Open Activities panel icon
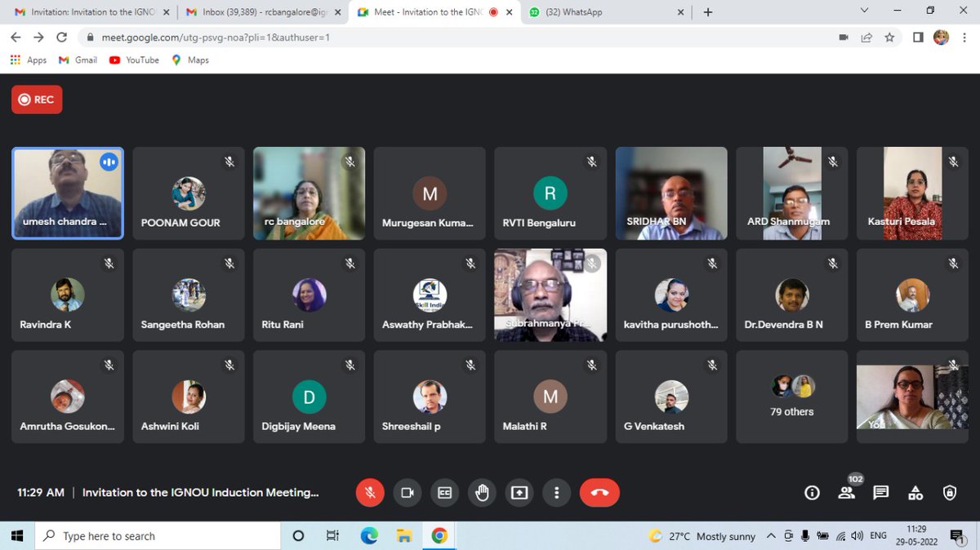 tap(915, 493)
